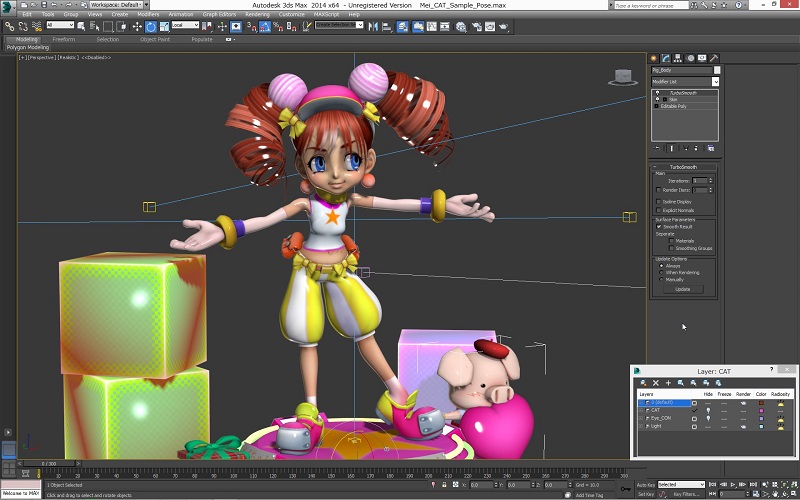
Task: Open the Edit menu
Action: point(27,14)
